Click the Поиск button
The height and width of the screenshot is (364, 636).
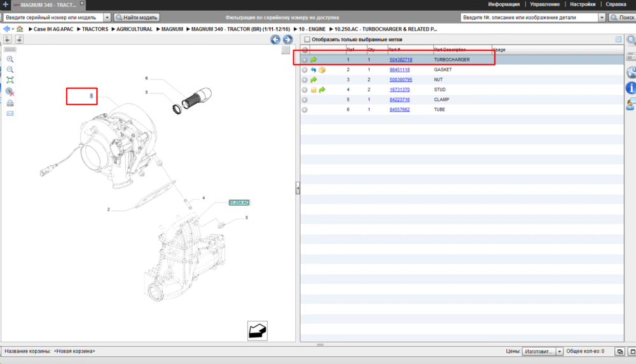click(623, 17)
